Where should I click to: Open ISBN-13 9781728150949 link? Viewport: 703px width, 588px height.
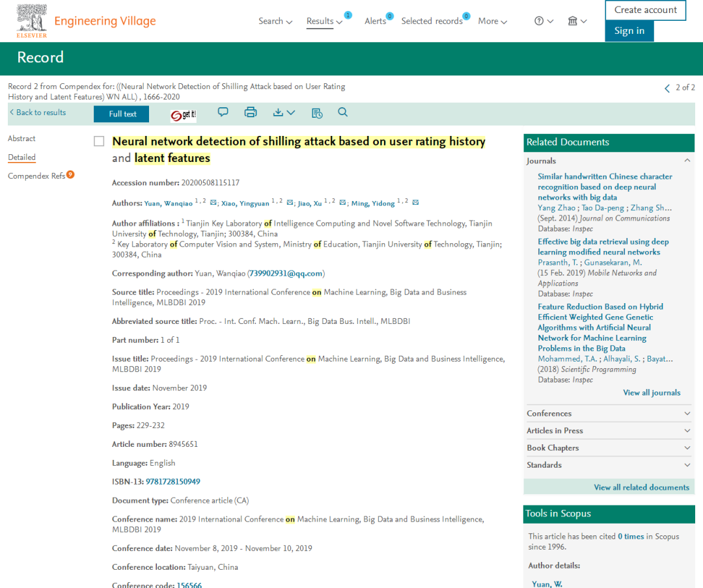coord(173,482)
